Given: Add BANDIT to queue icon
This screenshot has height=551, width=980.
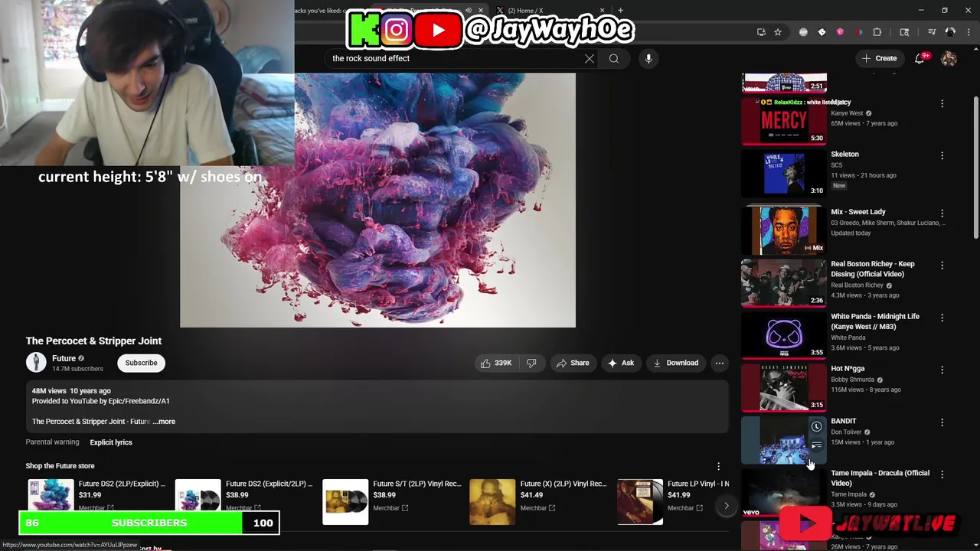Looking at the screenshot, I should [817, 445].
